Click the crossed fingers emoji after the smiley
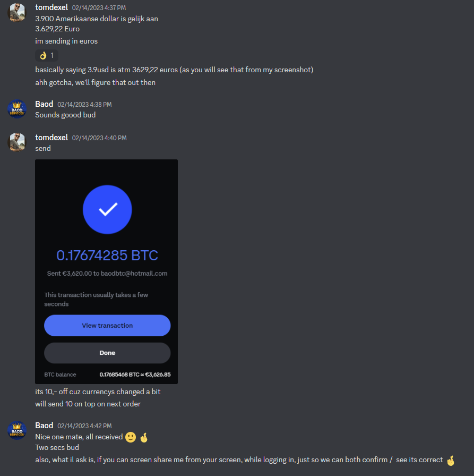The width and height of the screenshot is (474, 476). coord(144,437)
